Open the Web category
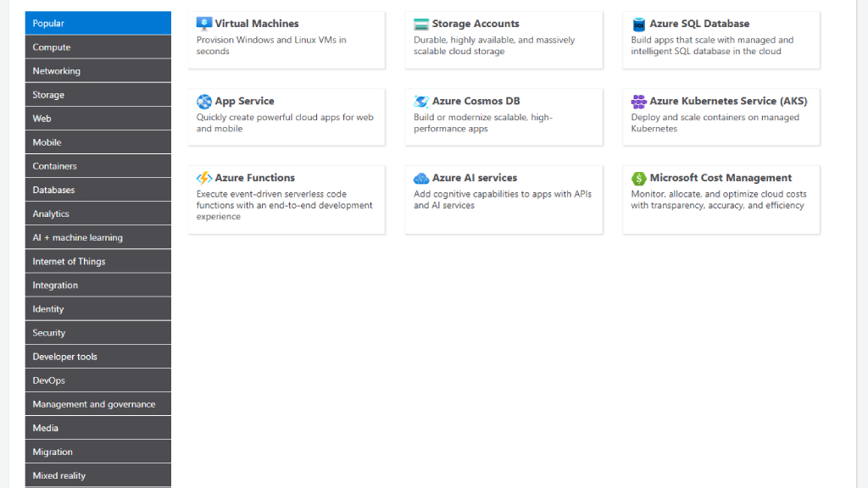 point(98,119)
